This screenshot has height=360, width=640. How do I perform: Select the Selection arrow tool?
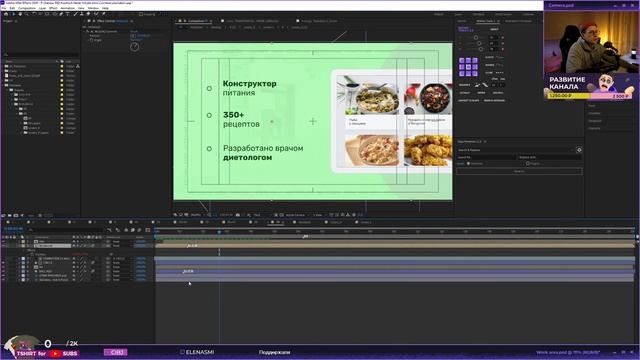tap(13, 14)
